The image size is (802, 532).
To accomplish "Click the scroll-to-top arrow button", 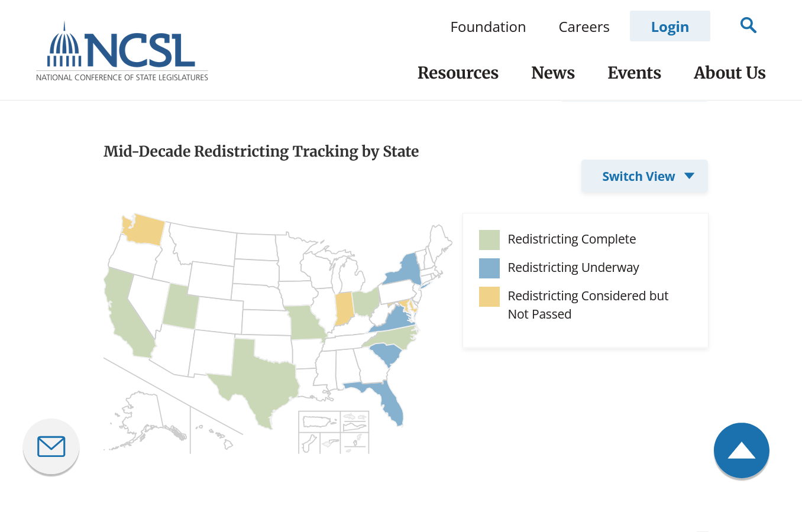I will click(741, 450).
